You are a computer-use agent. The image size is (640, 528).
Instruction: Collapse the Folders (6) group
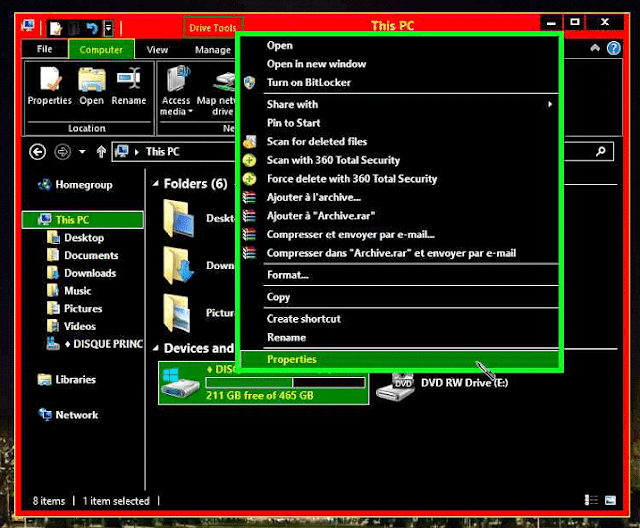pyautogui.click(x=156, y=184)
